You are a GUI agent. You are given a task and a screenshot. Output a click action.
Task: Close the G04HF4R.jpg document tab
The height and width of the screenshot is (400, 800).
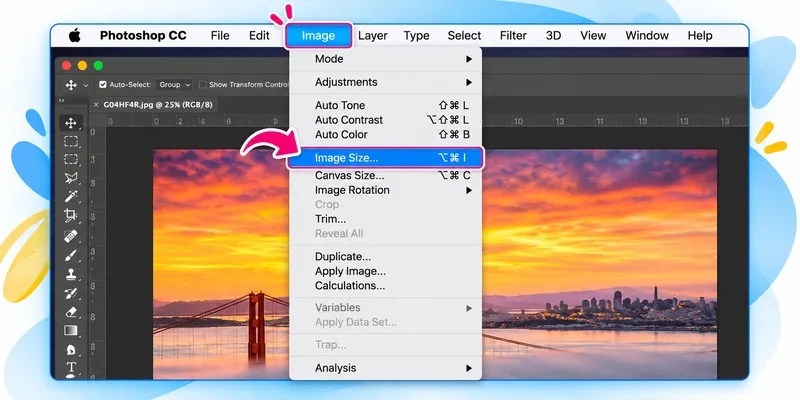pos(96,105)
